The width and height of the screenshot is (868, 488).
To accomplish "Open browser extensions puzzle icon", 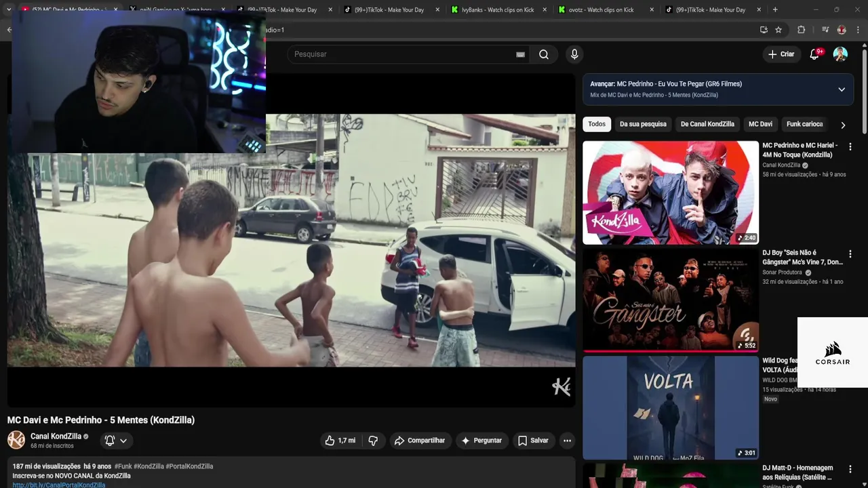I will tap(802, 30).
